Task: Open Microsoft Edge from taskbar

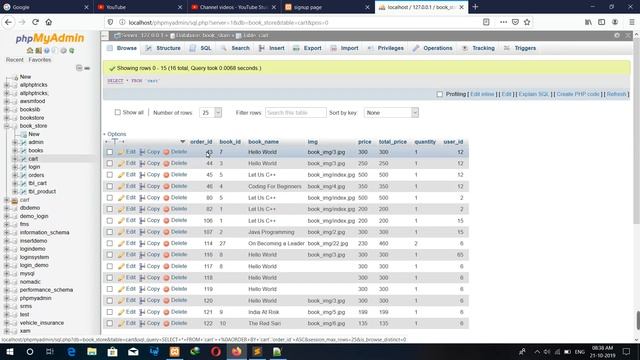Action: 71,351
